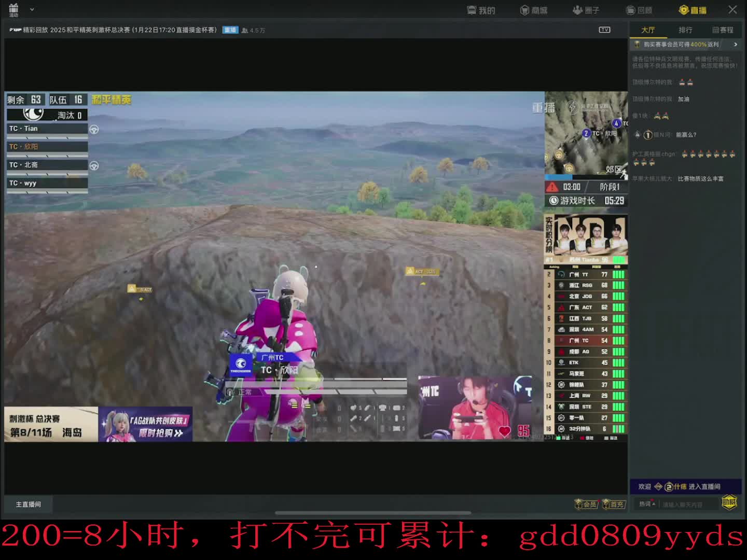The image size is (747, 560).
Task: Open the 回顾 replay section
Action: tap(639, 10)
